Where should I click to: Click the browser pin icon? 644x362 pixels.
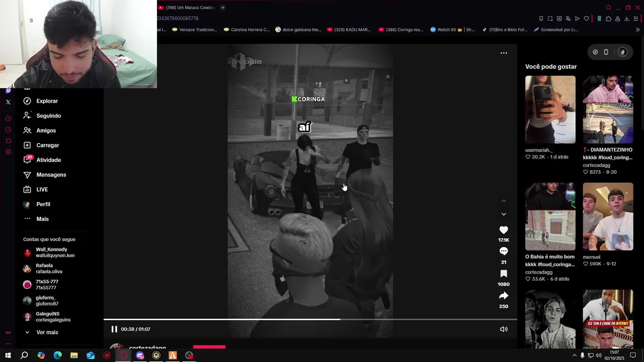[x=541, y=19]
